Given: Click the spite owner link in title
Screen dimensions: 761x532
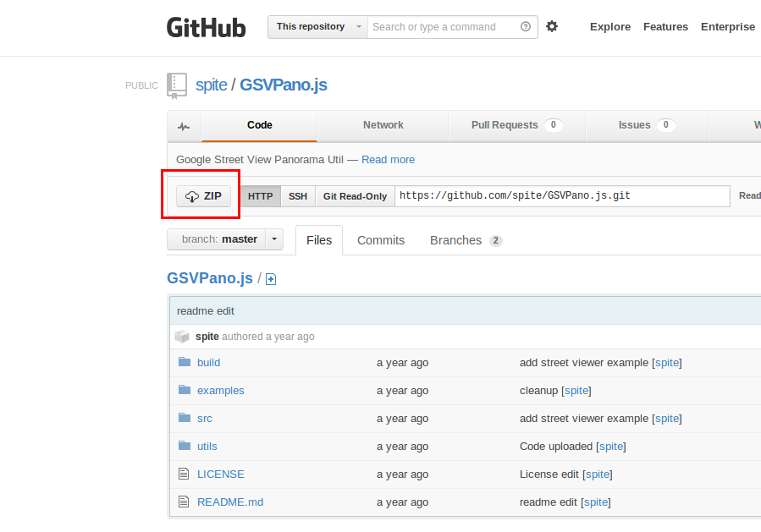Looking at the screenshot, I should 211,85.
